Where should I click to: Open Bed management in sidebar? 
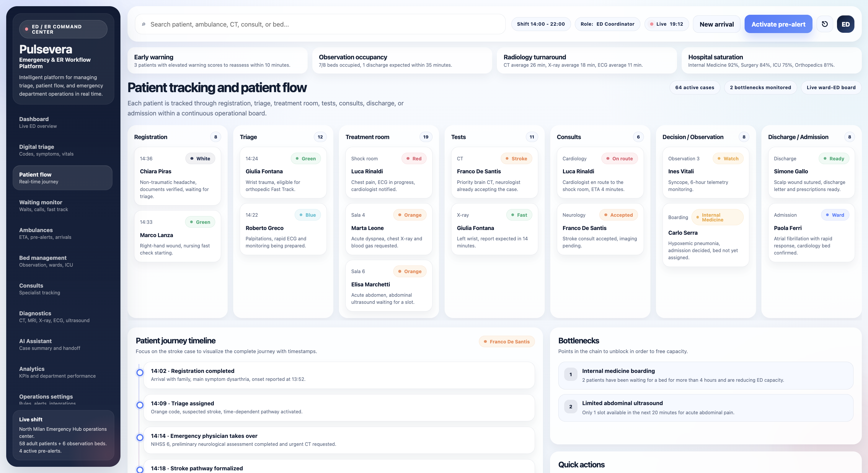pyautogui.click(x=63, y=261)
